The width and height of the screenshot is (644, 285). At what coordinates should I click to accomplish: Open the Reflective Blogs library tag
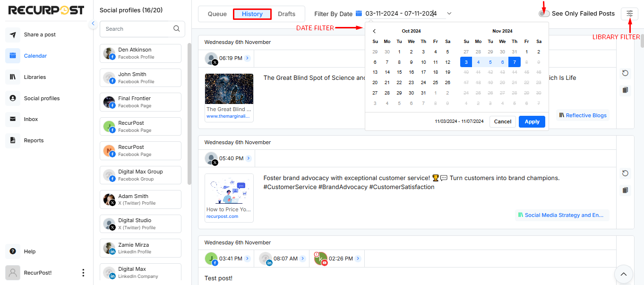point(583,115)
